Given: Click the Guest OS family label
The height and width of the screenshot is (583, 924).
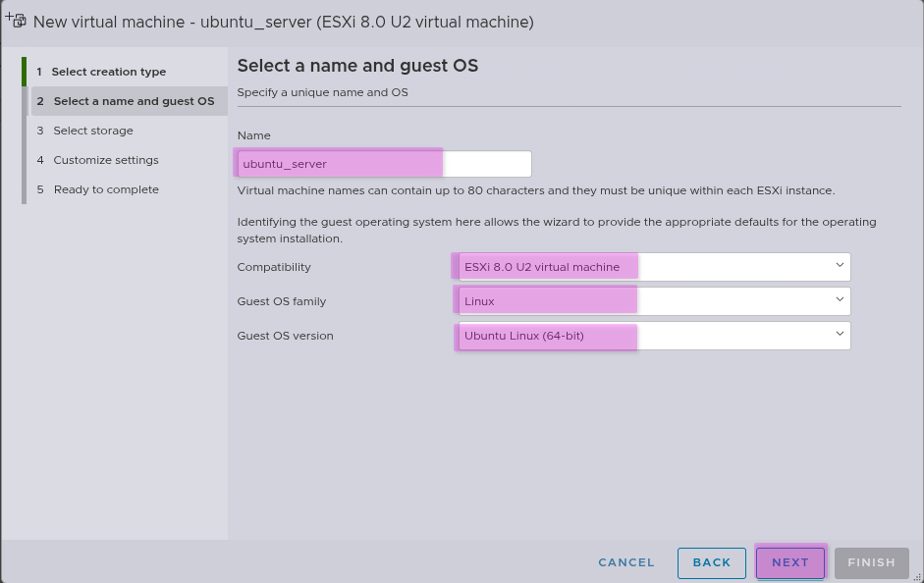Looking at the screenshot, I should coord(282,301).
